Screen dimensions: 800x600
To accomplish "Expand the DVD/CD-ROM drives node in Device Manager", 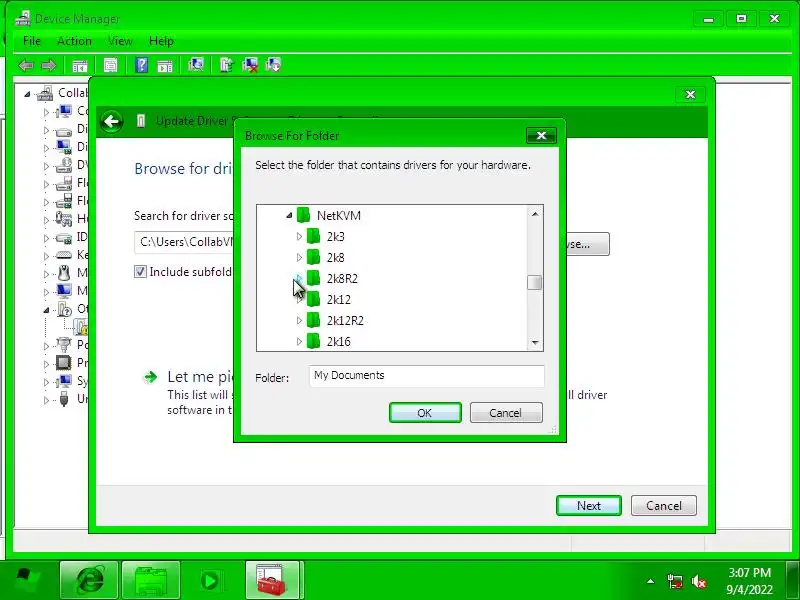I will 46,166.
